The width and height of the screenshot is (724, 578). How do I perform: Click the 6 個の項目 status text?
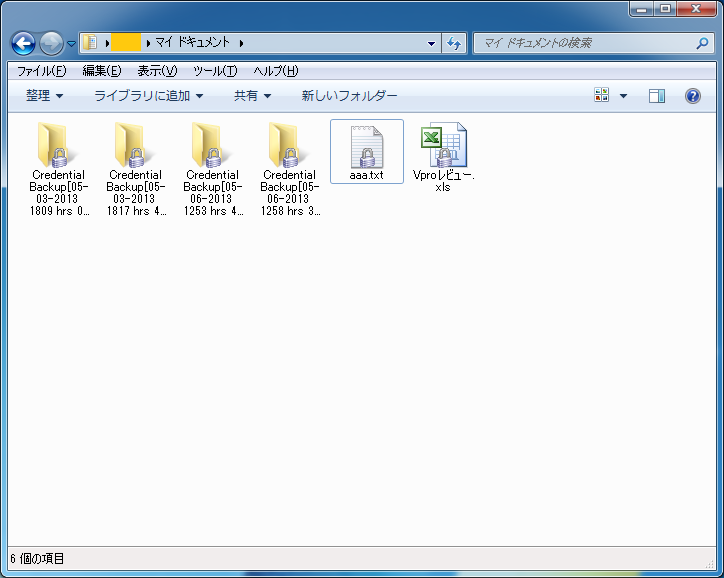tap(37, 559)
